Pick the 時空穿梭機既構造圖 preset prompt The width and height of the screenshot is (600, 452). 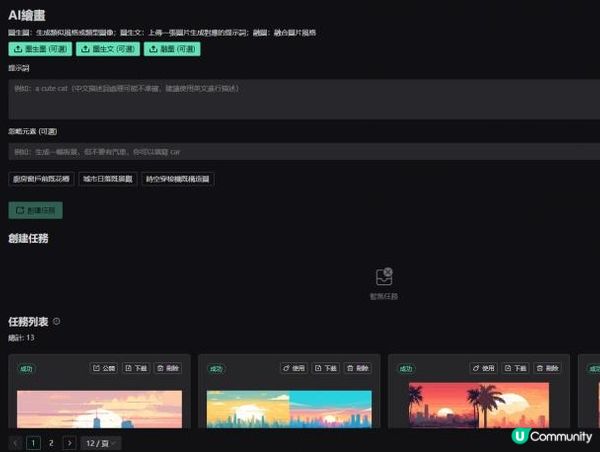(178, 179)
